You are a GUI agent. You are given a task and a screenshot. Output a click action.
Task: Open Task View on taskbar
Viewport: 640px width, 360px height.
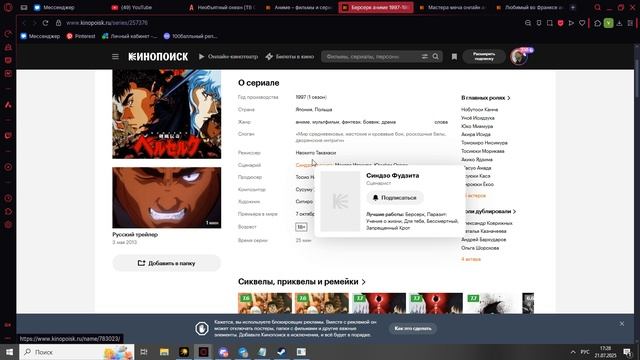pyautogui.click(x=144, y=352)
